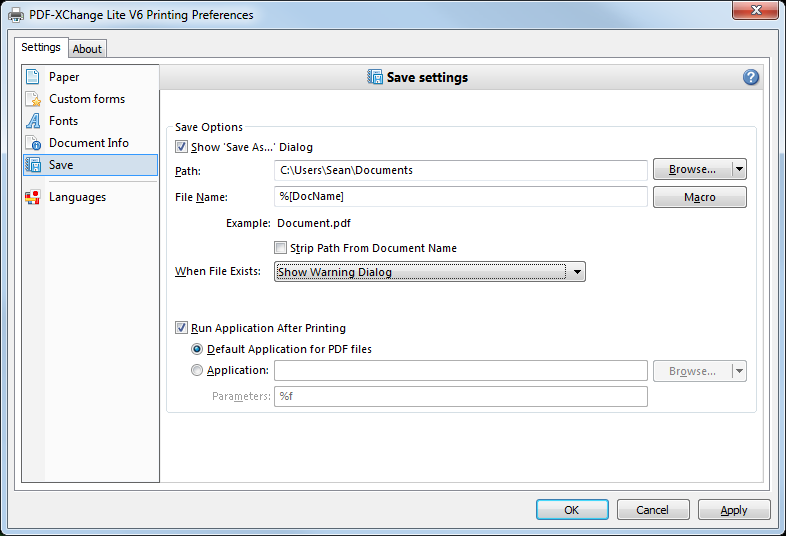
Task: Open help via blue question mark icon
Action: (x=750, y=77)
